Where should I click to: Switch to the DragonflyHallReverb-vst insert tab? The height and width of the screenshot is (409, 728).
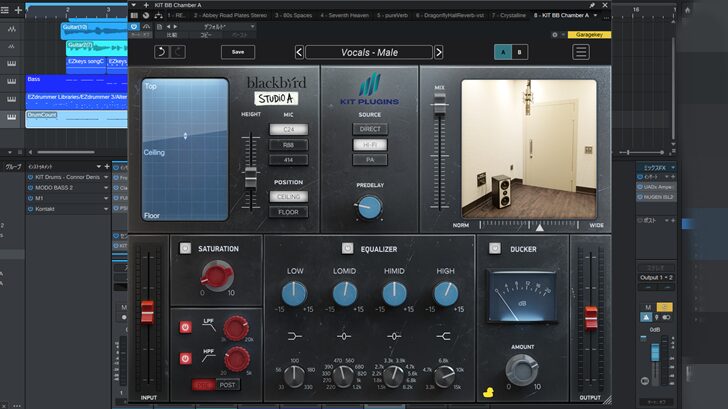(x=450, y=15)
